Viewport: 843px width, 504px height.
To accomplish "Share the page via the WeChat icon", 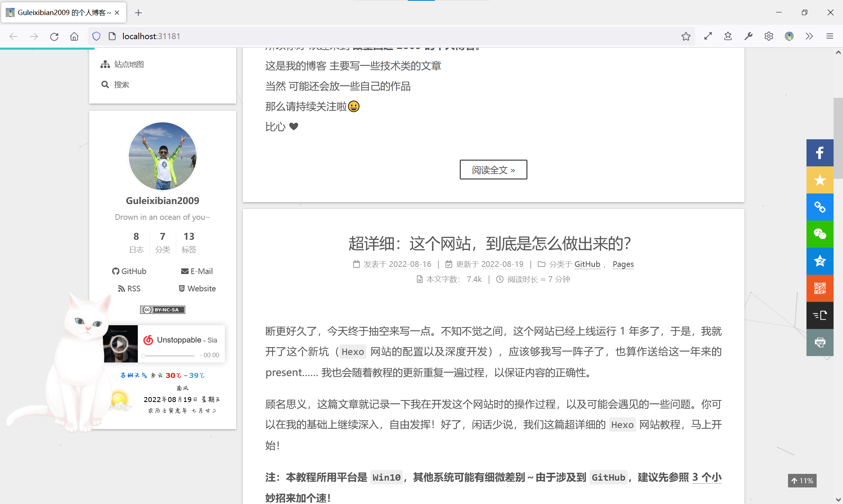I will pos(820,234).
